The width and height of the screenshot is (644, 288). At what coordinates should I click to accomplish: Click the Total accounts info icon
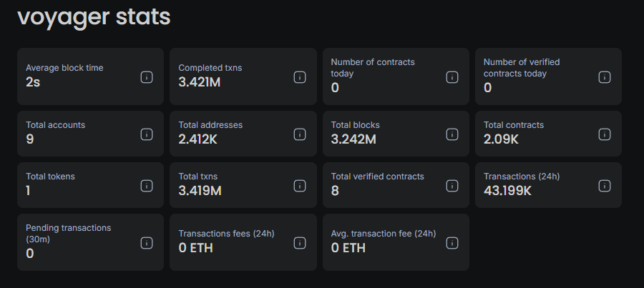tap(147, 134)
